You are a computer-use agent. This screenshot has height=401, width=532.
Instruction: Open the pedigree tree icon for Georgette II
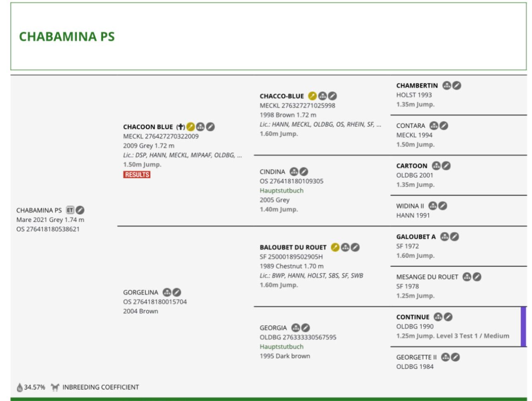445,357
